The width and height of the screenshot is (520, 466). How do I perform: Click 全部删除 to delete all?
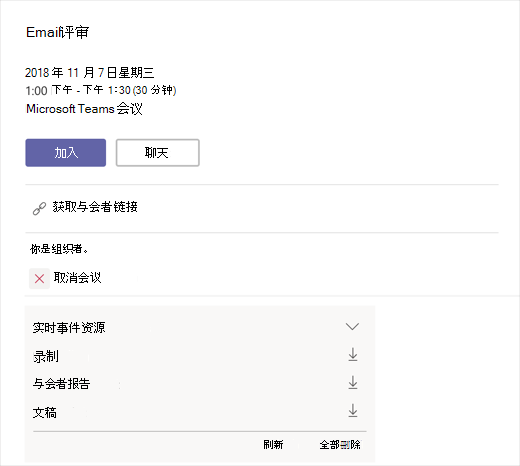[x=340, y=445]
